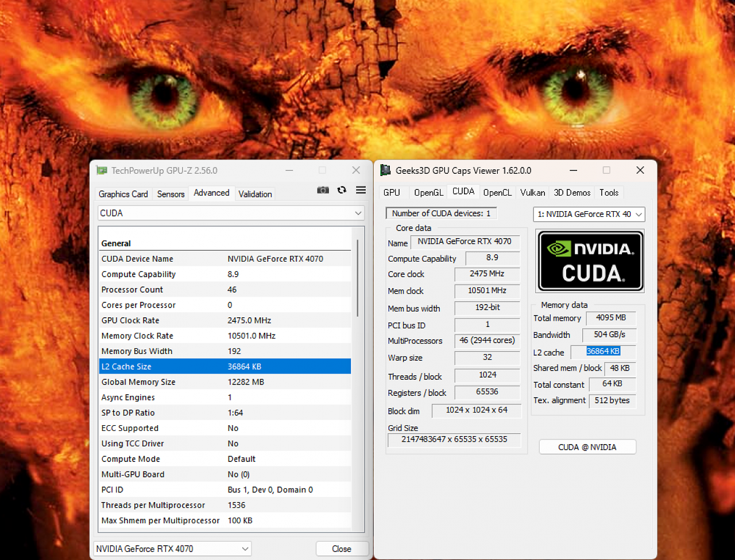
Task: Click the GPU-Z title bar app icon
Action: pyautogui.click(x=102, y=170)
